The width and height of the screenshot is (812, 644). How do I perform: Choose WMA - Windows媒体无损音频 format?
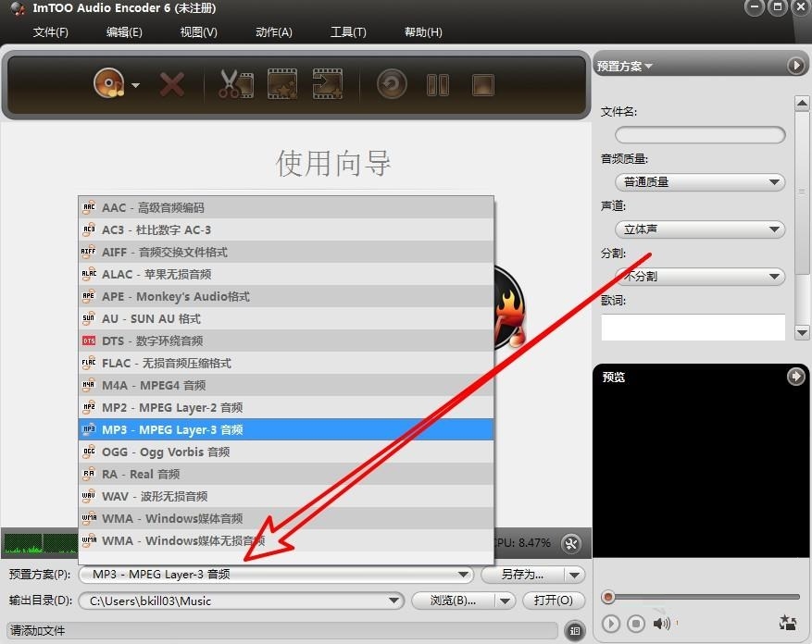286,541
